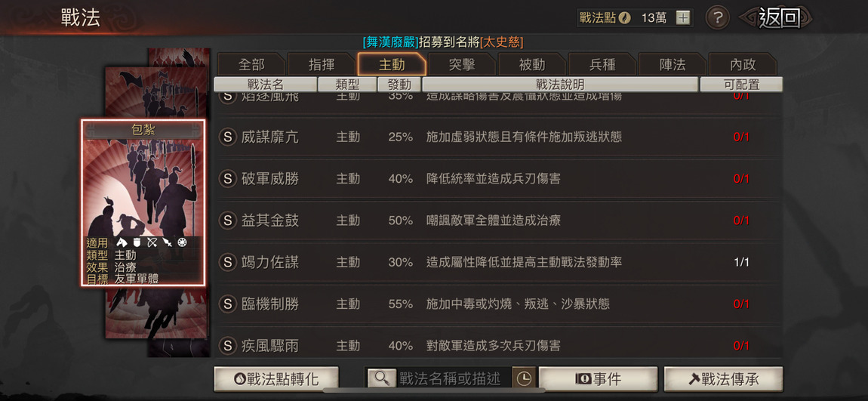Open the clock history icon
The width and height of the screenshot is (868, 401).
[x=524, y=378]
